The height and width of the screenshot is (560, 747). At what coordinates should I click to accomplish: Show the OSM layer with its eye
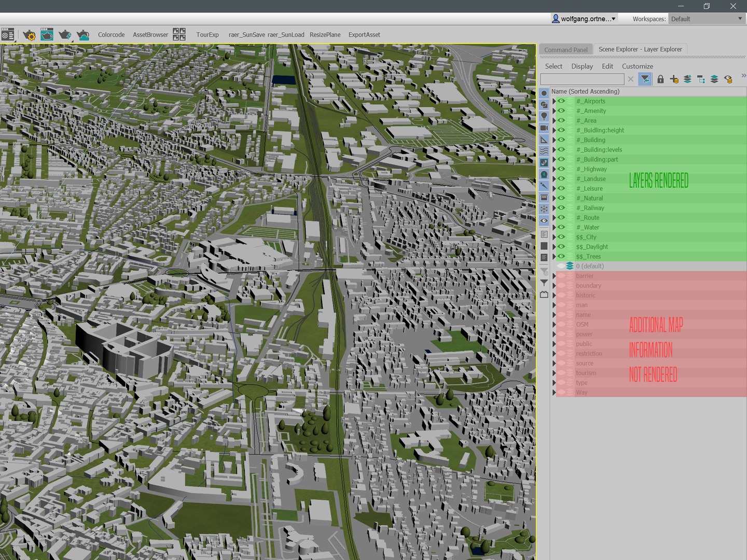pyautogui.click(x=561, y=324)
